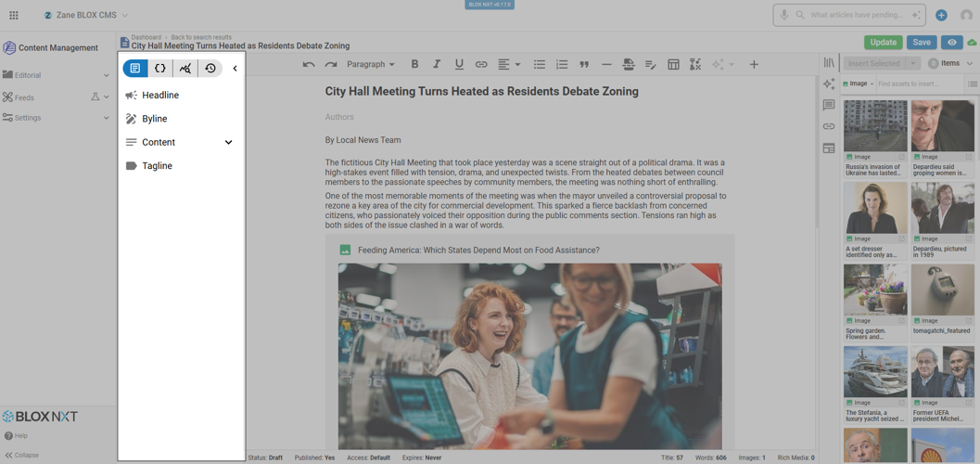980x464 pixels.
Task: Toggle italic formatting
Action: tap(437, 64)
